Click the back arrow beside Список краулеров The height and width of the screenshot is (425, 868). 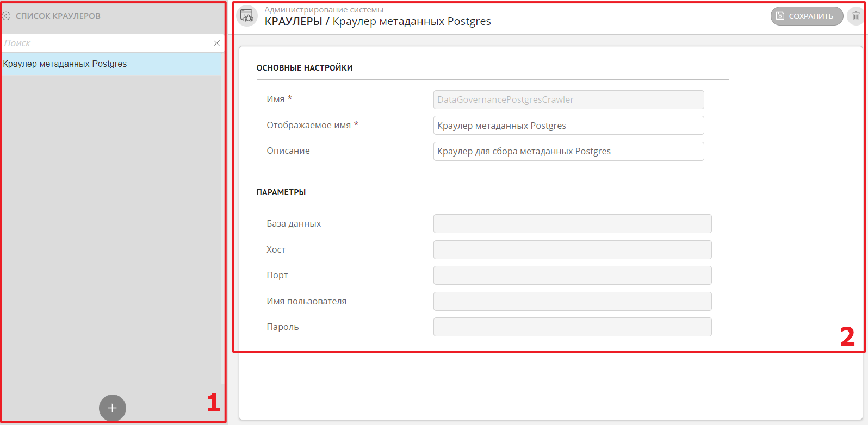(7, 16)
